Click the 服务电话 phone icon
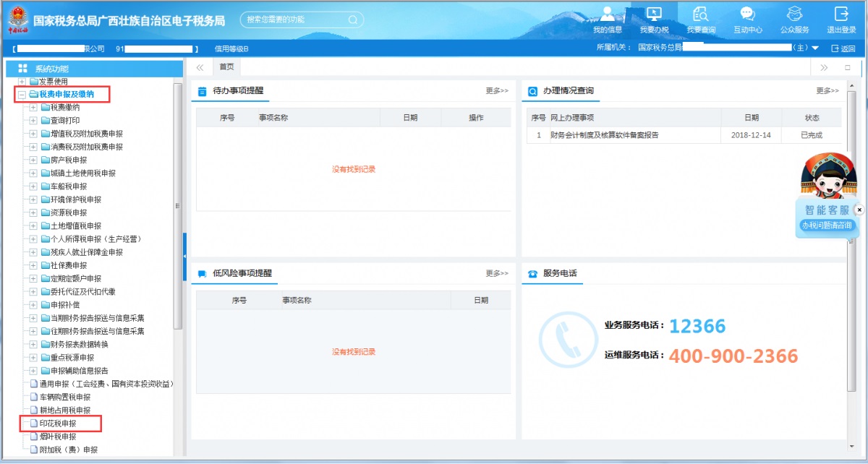This screenshot has width=868, height=464. 533,274
